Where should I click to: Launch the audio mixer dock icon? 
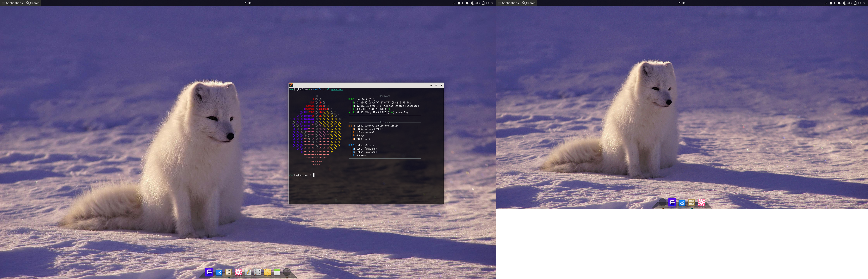pyautogui.click(x=258, y=272)
